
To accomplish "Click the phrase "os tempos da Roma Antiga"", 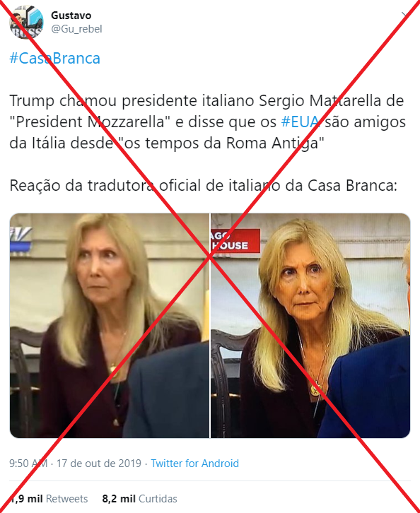I will [221, 143].
